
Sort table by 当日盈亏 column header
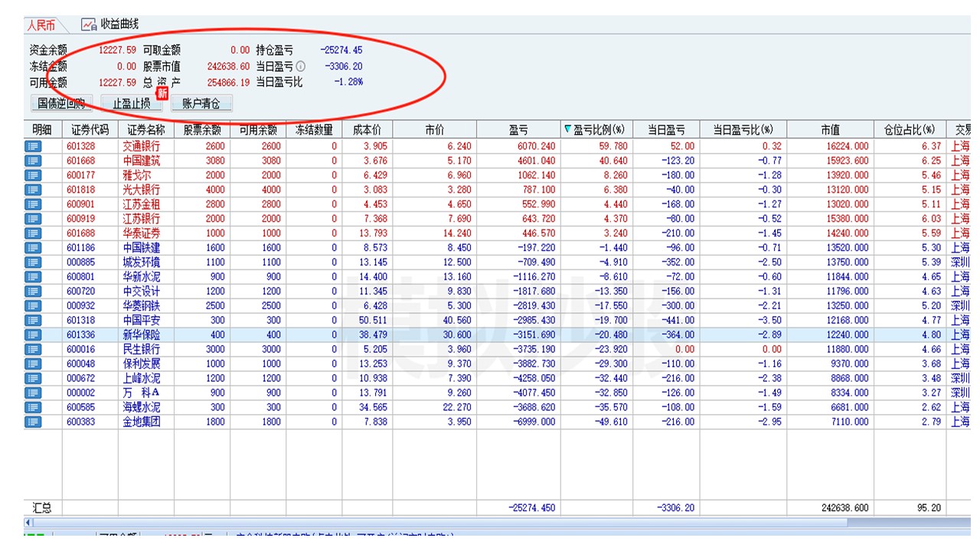click(x=666, y=130)
